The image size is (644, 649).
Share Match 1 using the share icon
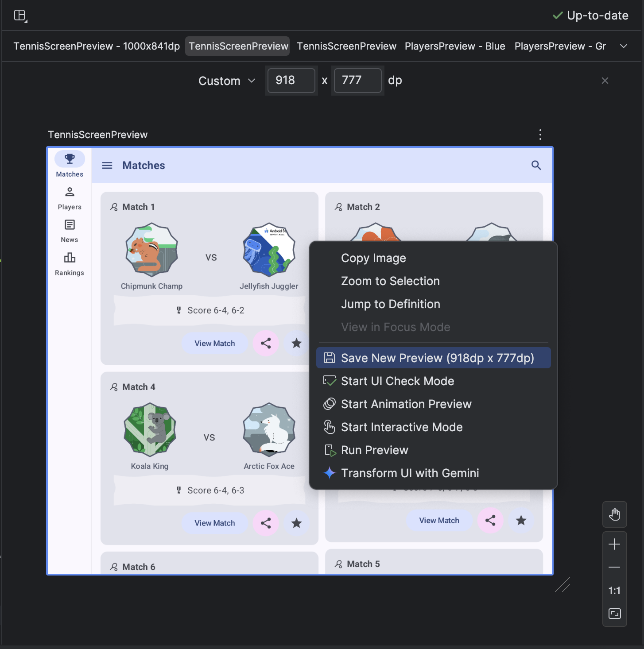[x=266, y=343]
